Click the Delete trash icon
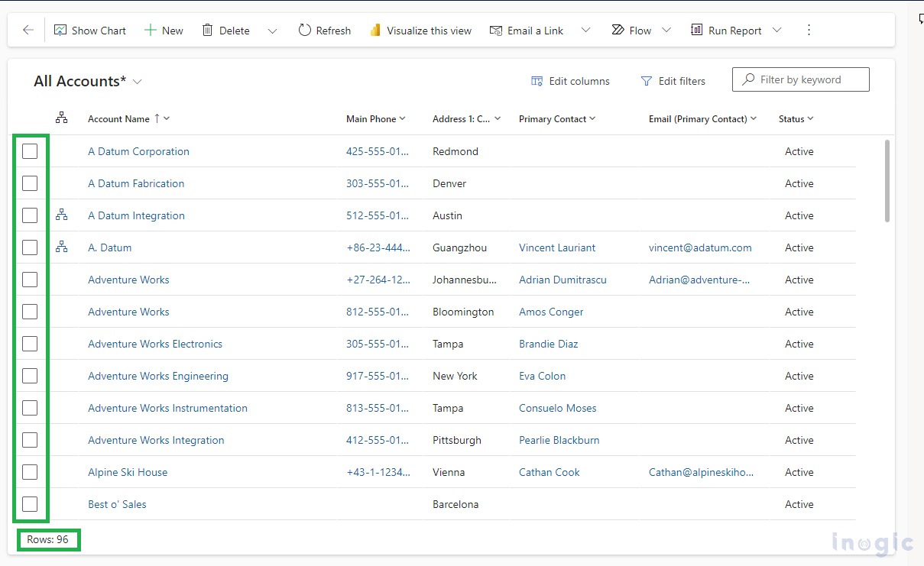Viewport: 924px width, 566px height. click(207, 31)
